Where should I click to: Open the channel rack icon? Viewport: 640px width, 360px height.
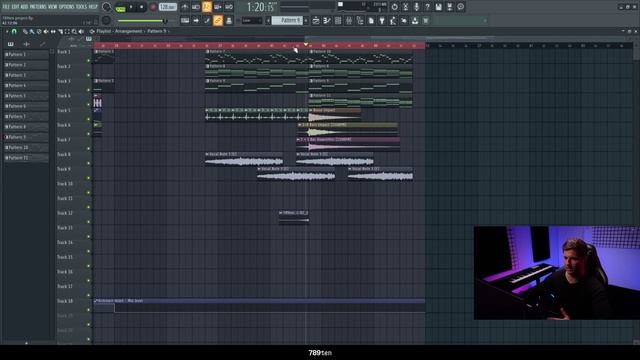click(x=338, y=20)
